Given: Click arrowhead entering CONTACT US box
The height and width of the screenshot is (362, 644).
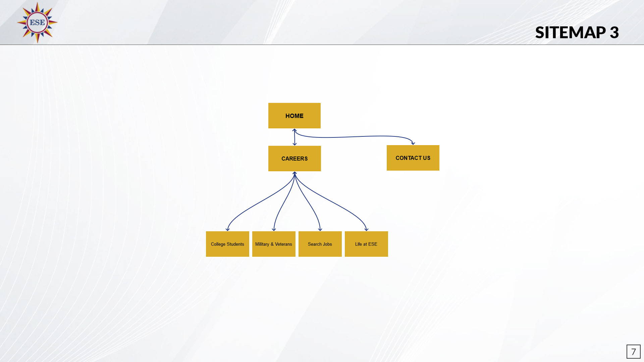Looking at the screenshot, I should tap(413, 143).
